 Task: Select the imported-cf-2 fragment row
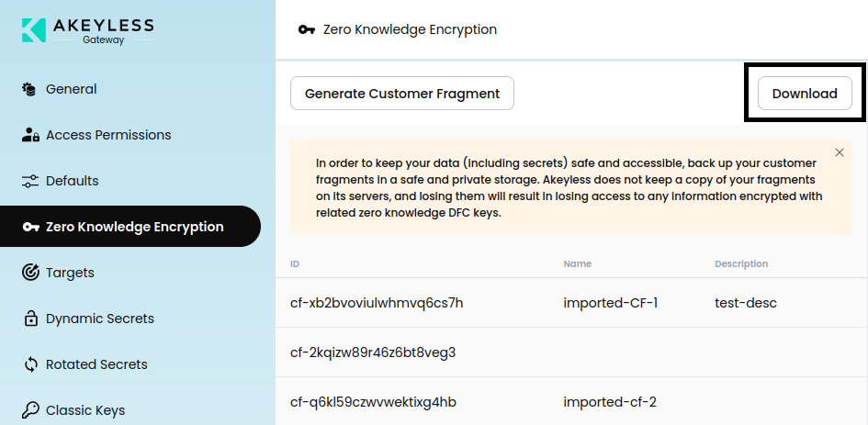[x=610, y=402]
